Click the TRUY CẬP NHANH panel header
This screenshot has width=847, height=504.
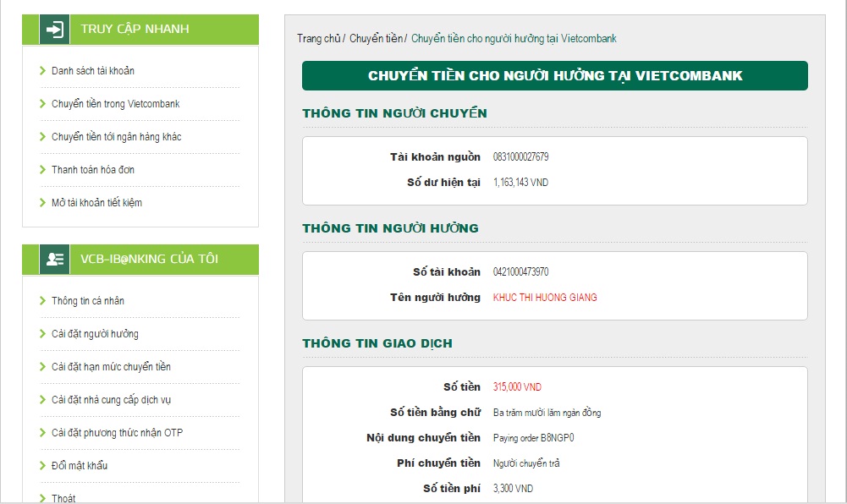point(140,29)
